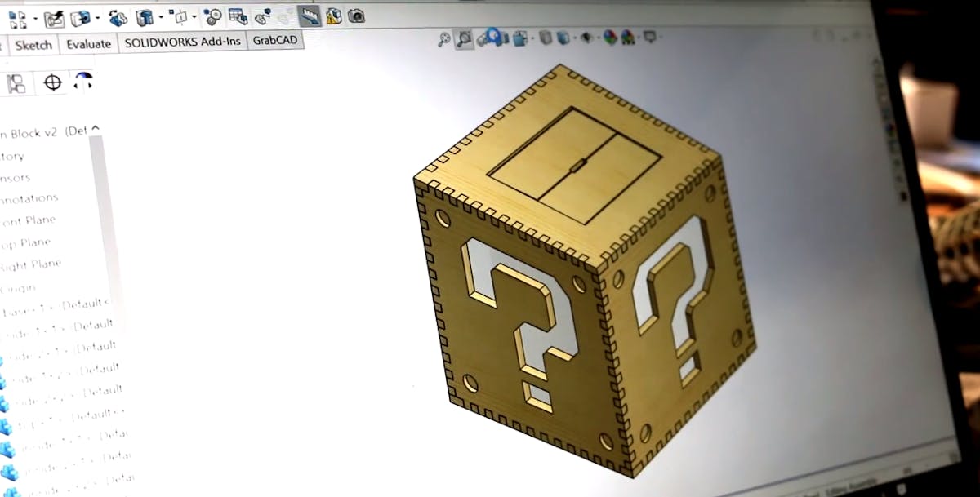The width and height of the screenshot is (980, 497).
Task: Expand the Assembly Features dropdown arrow
Action: [x=161, y=17]
